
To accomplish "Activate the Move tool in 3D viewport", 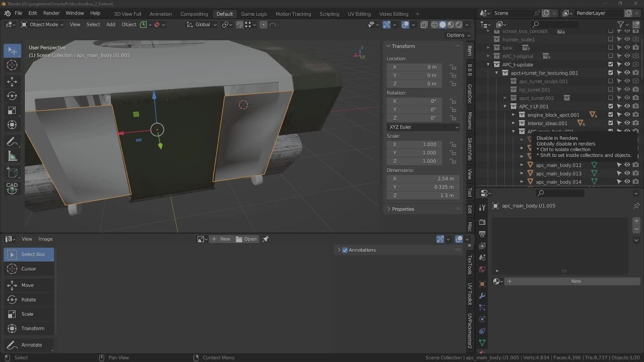I will 12,81.
